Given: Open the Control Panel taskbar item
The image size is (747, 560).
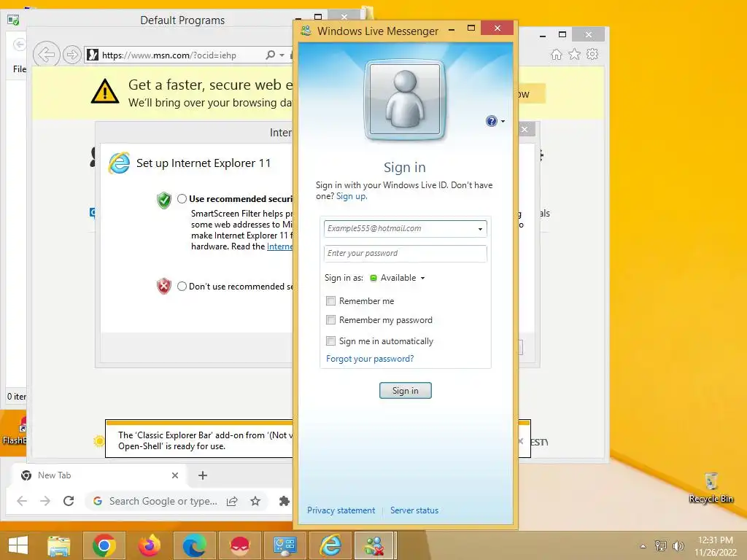Looking at the screenshot, I should click(x=285, y=545).
